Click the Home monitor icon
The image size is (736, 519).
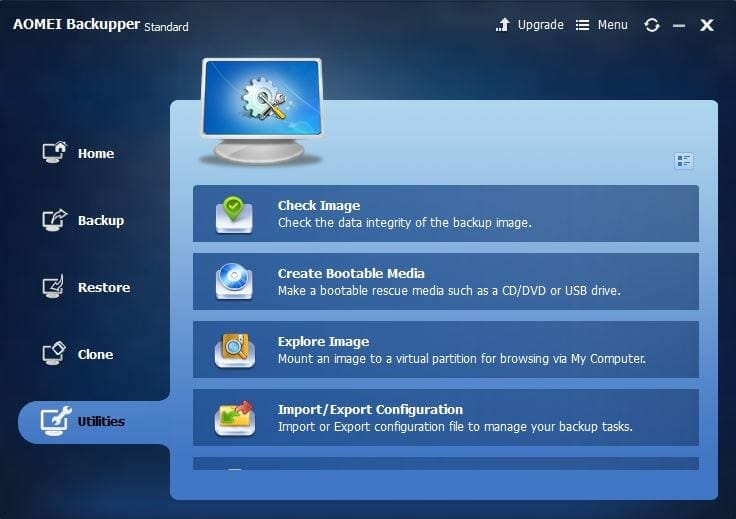tap(54, 152)
